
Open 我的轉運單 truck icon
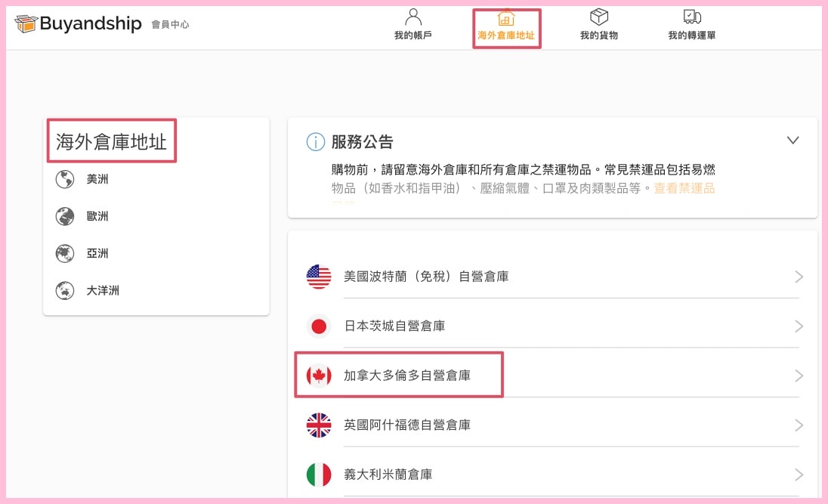[x=692, y=17]
